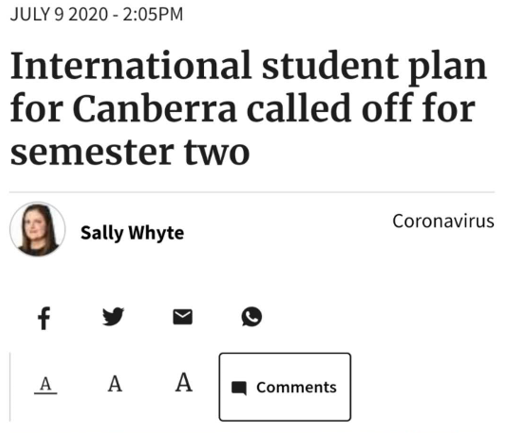Image resolution: width=507 pixels, height=433 pixels.
Task: Click the 'JULY 9 2020 - 2:05PM' timestamp
Action: (97, 15)
